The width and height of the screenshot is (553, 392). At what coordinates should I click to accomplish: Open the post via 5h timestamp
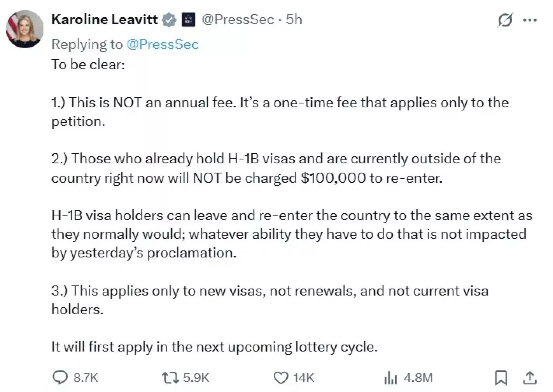coord(294,19)
